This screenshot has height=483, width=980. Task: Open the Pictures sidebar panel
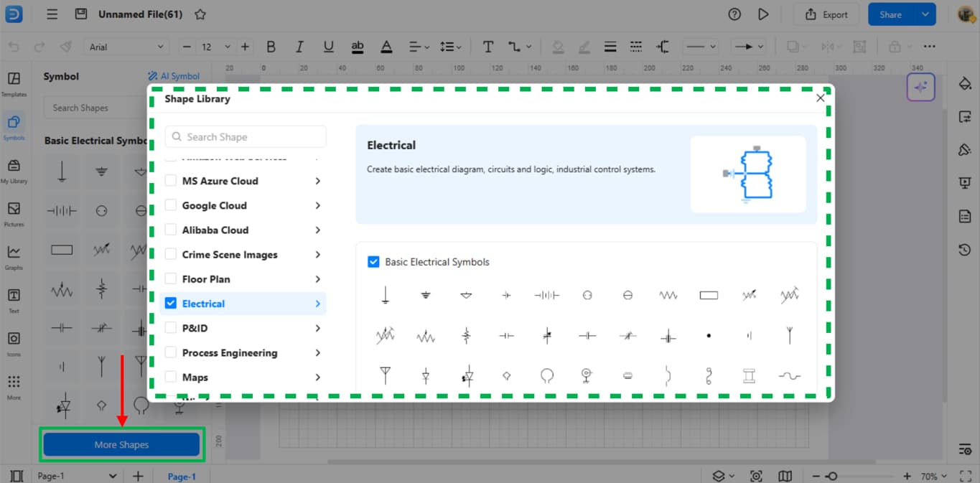pos(14,214)
